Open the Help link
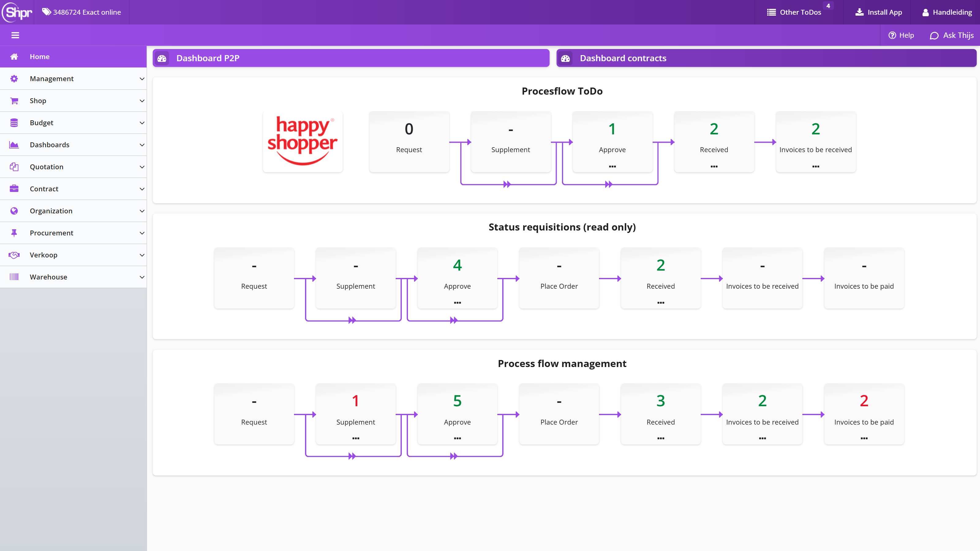The height and width of the screenshot is (551, 980). [x=901, y=36]
